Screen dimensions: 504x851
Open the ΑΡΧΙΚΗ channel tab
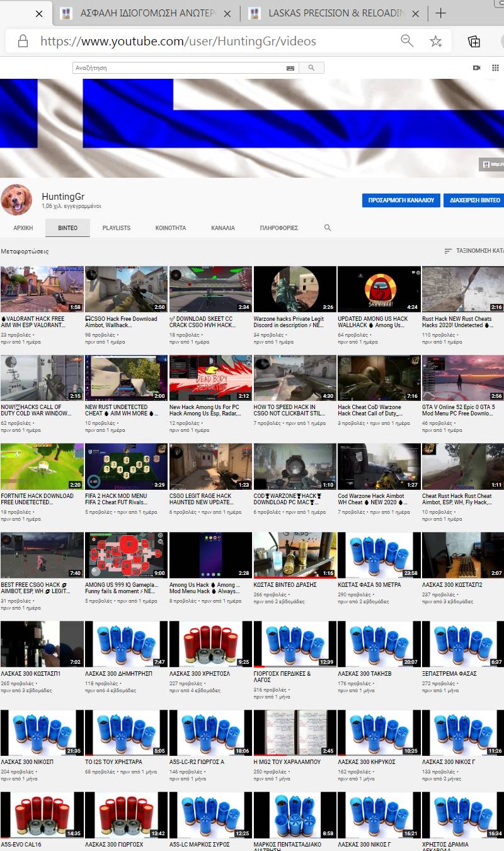pos(23,228)
